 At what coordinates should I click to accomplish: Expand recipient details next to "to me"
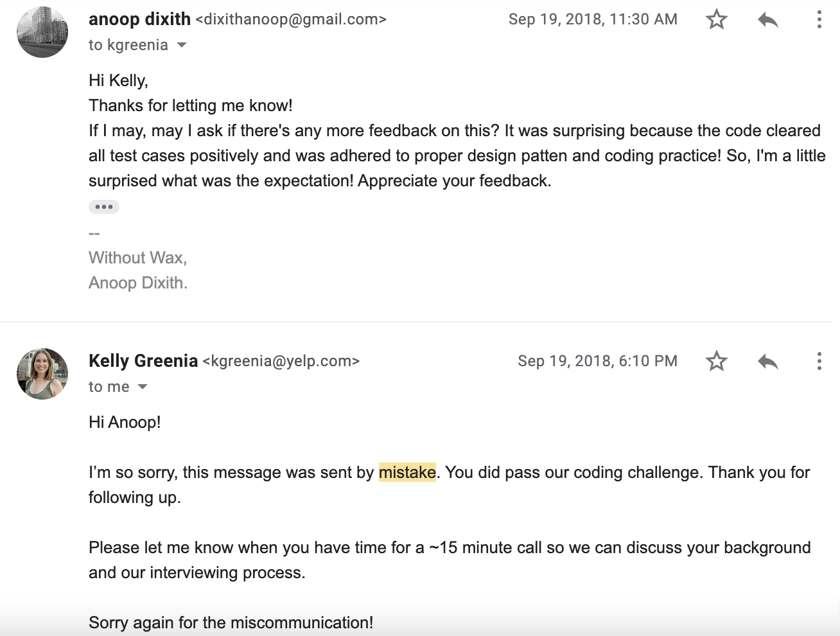[143, 387]
